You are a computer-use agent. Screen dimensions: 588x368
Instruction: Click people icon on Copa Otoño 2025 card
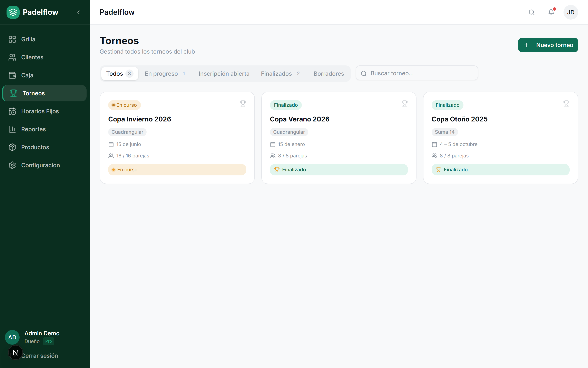tap(434, 156)
